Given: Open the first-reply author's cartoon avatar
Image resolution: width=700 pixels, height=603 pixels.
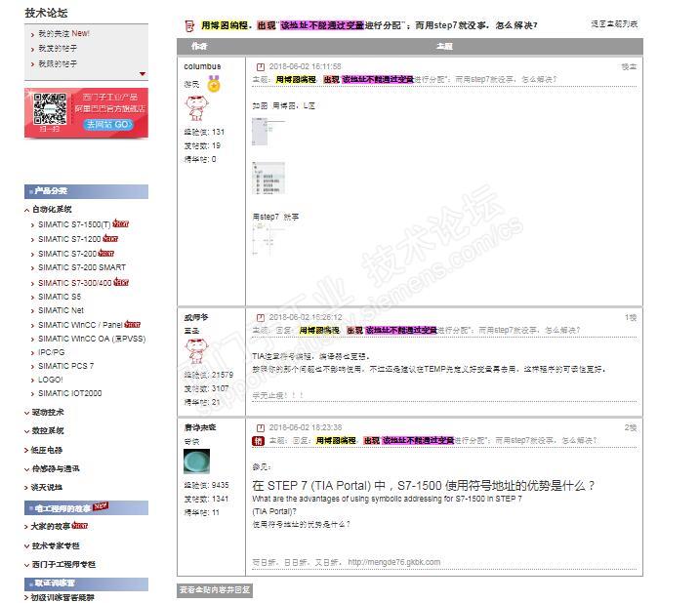Looking at the screenshot, I should click(x=196, y=351).
